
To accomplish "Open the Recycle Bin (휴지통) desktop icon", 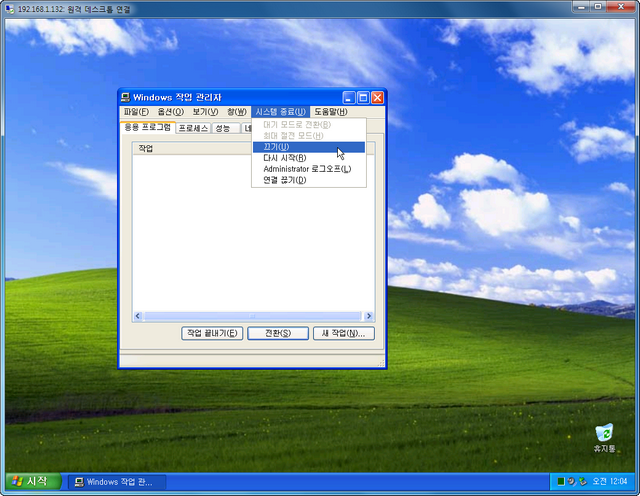I will coord(604,438).
